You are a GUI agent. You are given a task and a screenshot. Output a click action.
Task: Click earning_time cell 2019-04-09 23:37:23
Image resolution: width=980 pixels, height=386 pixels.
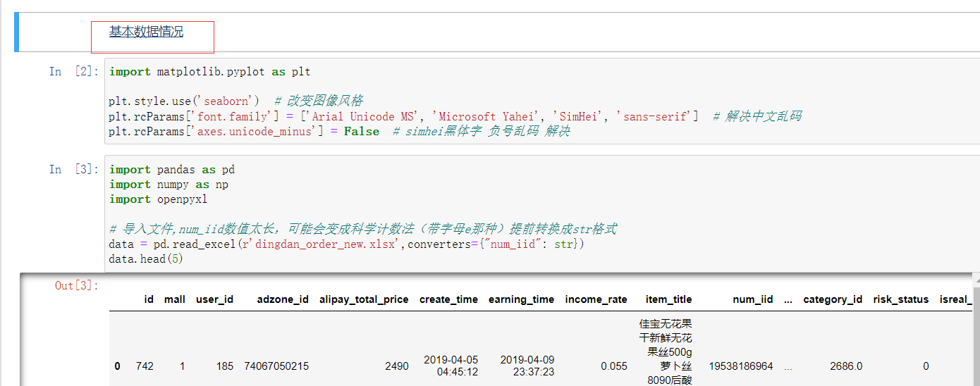coord(527,366)
